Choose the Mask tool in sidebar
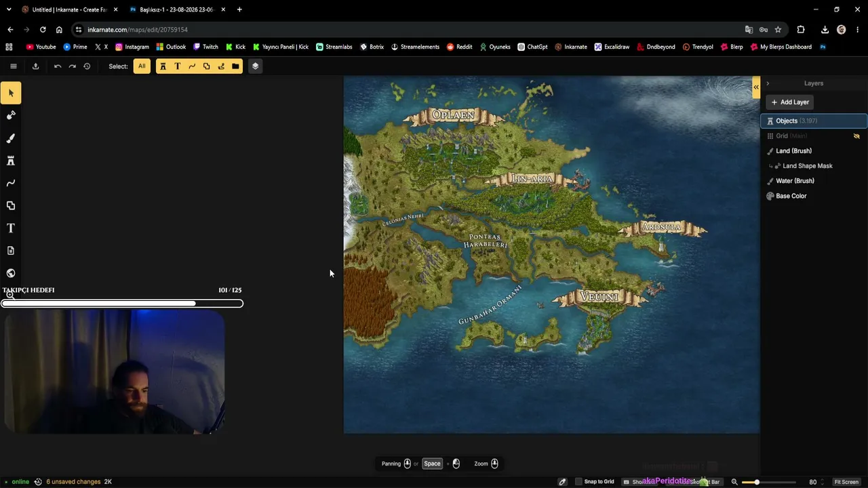The height and width of the screenshot is (488, 868). [x=11, y=115]
